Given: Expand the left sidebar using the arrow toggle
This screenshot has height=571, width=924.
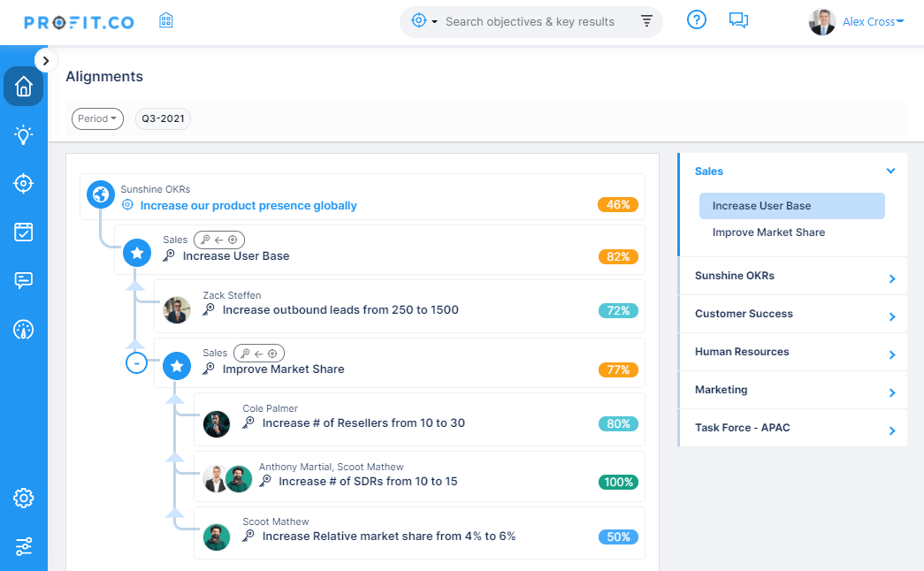Looking at the screenshot, I should 45,60.
